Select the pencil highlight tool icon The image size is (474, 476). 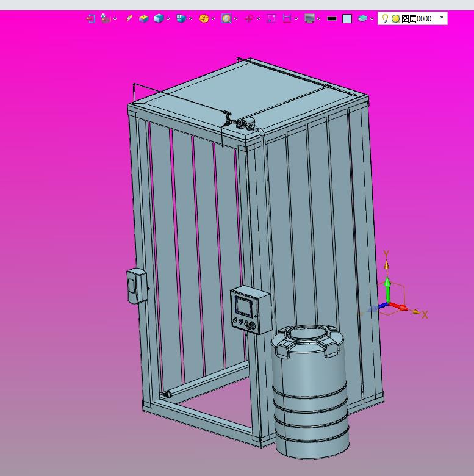tap(129, 18)
